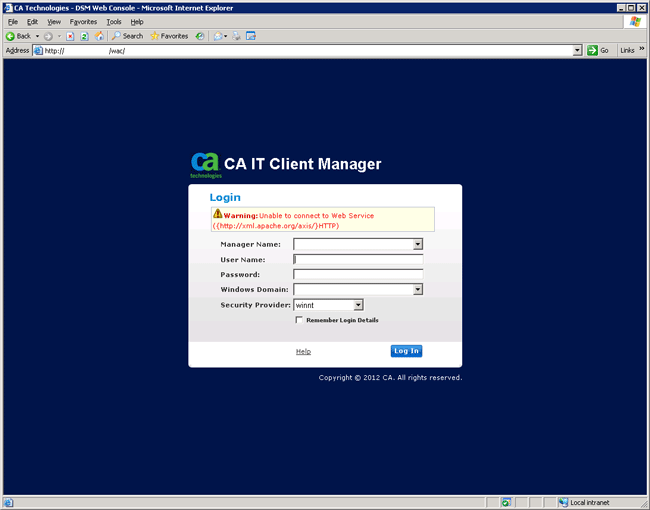Click the Back navigation button

point(18,36)
